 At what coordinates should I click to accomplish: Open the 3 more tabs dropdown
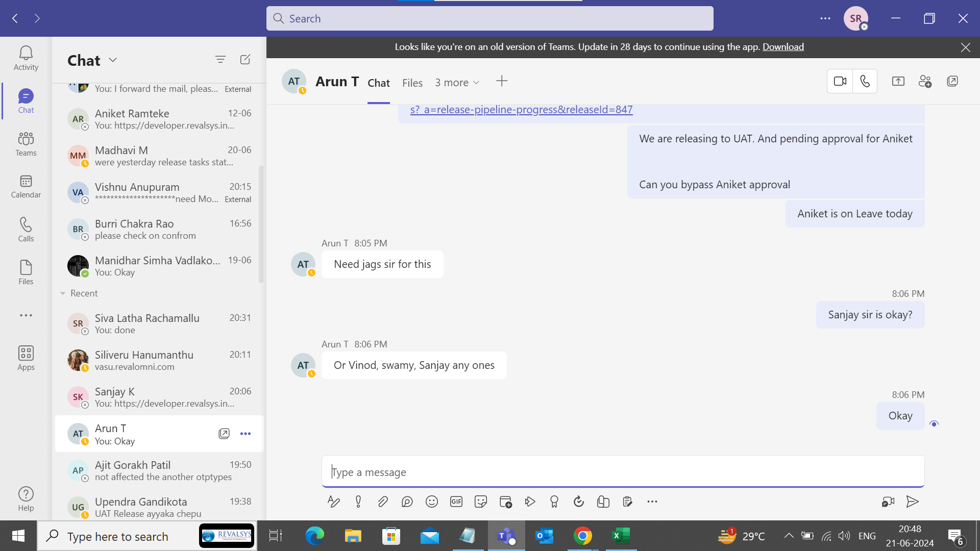[x=457, y=83]
